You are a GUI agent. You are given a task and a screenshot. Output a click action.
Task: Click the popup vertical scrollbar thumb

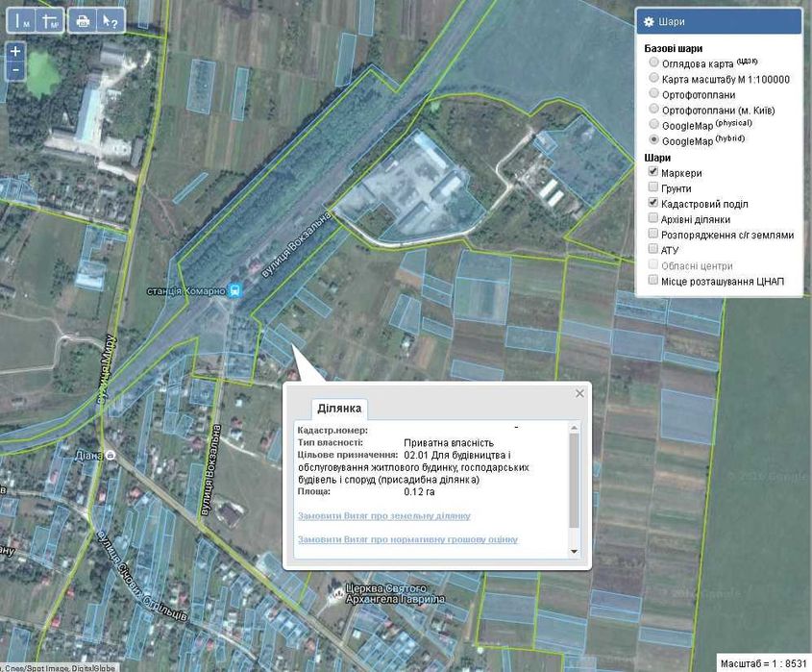point(574,481)
